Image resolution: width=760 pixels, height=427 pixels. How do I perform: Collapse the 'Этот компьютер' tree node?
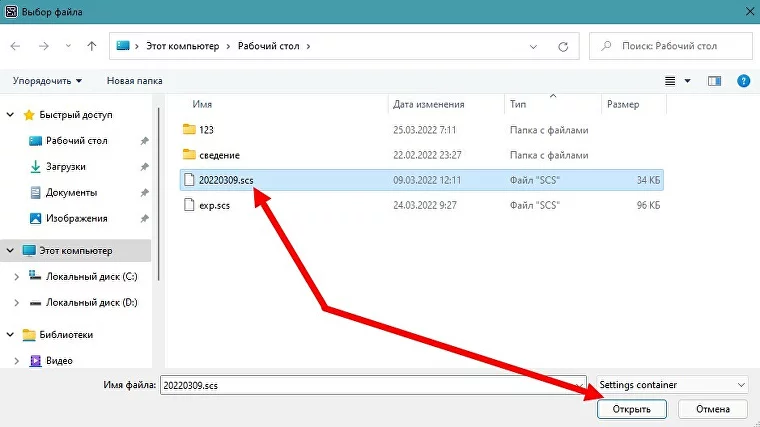[10, 251]
